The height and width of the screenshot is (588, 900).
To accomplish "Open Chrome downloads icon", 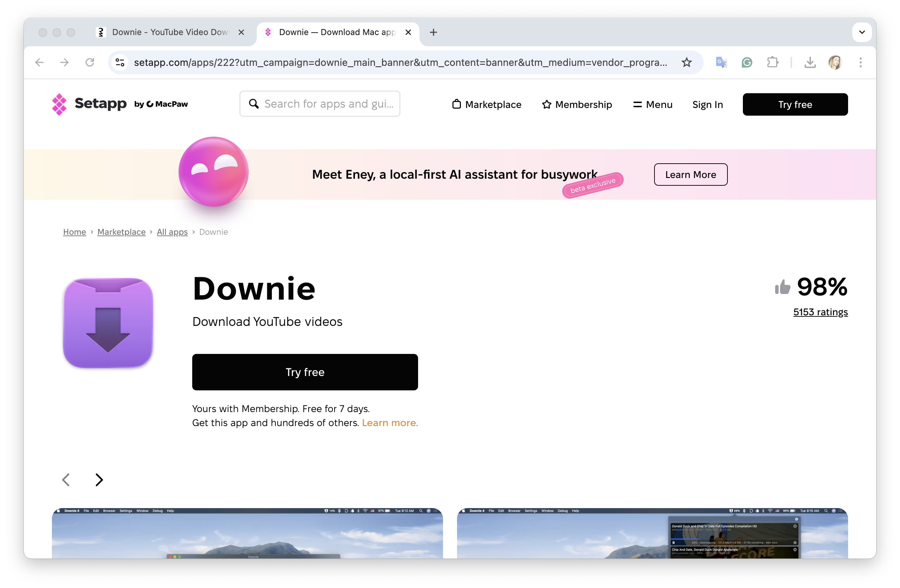I will click(810, 62).
